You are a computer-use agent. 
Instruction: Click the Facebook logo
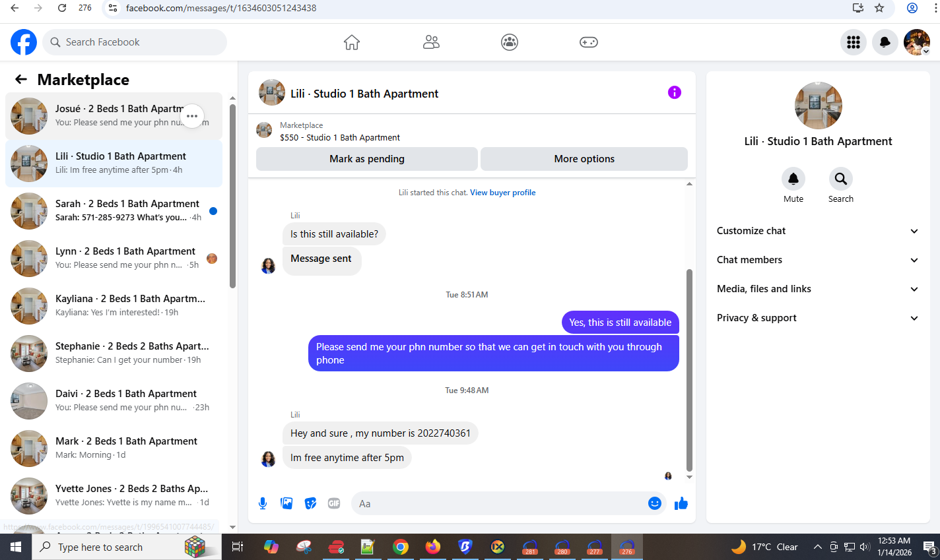(x=24, y=42)
